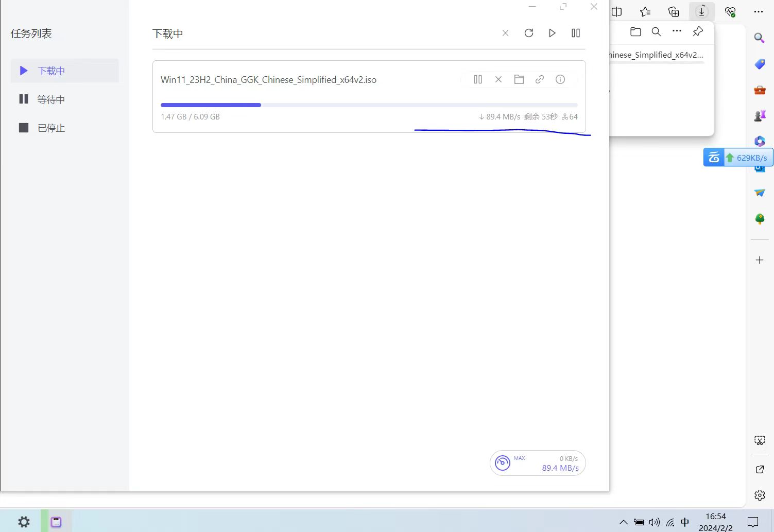Resume all tasks with header play icon
Screen dimensions: 774x532
coord(552,33)
